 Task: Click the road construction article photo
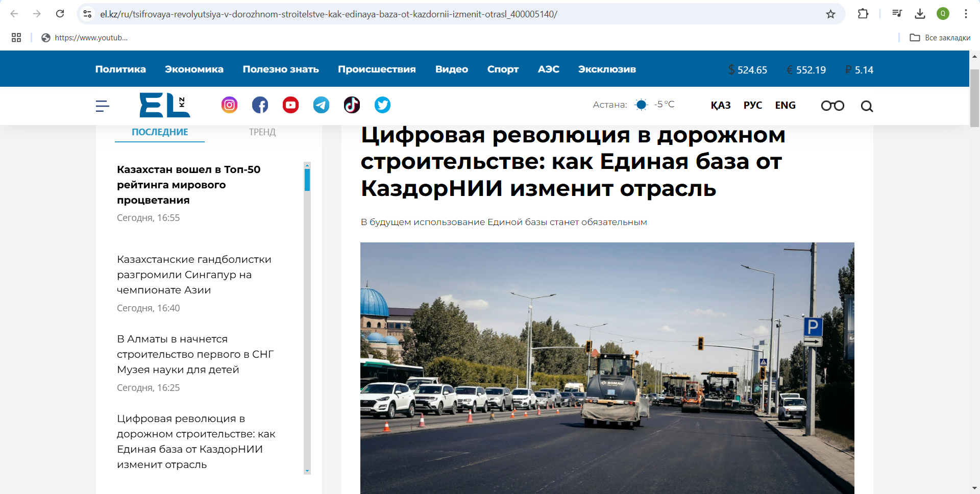607,368
